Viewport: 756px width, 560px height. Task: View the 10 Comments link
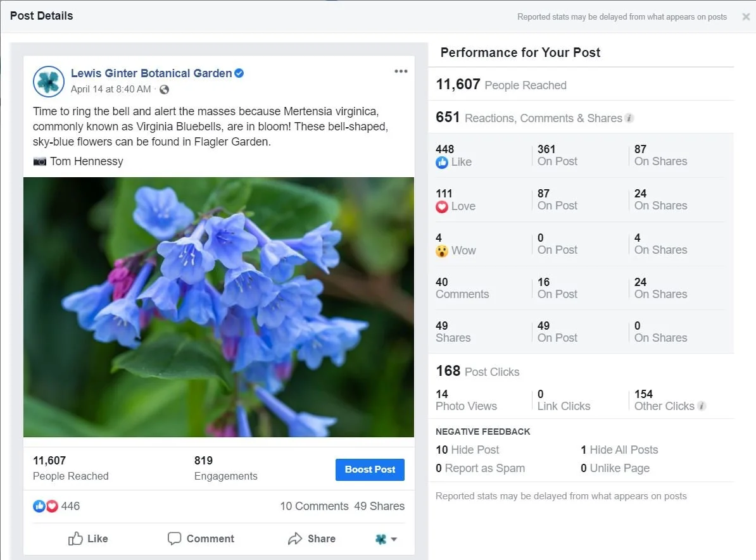[314, 506]
